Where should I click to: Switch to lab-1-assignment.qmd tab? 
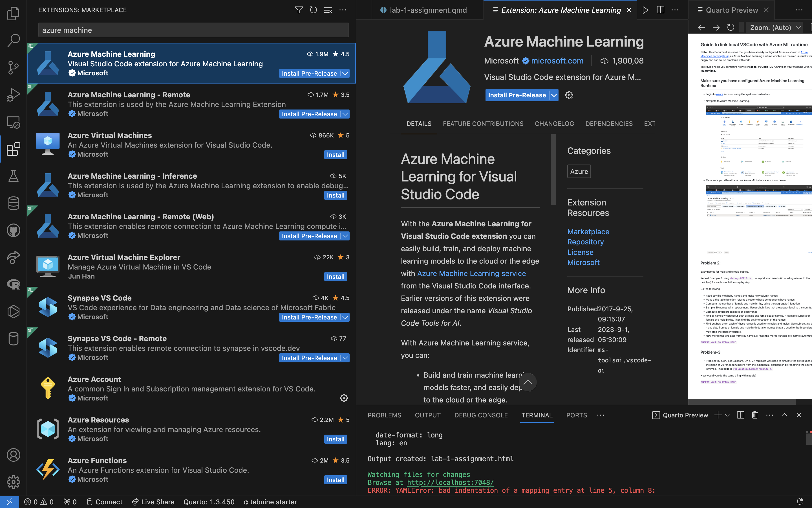[427, 10]
